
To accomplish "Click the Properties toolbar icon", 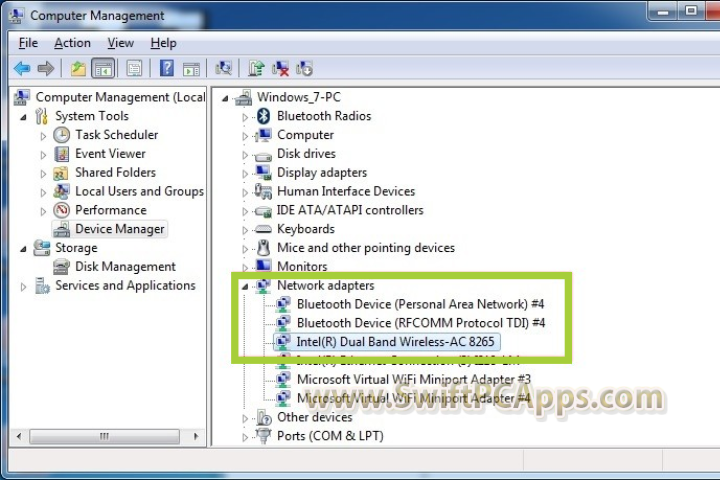I will coord(134,69).
